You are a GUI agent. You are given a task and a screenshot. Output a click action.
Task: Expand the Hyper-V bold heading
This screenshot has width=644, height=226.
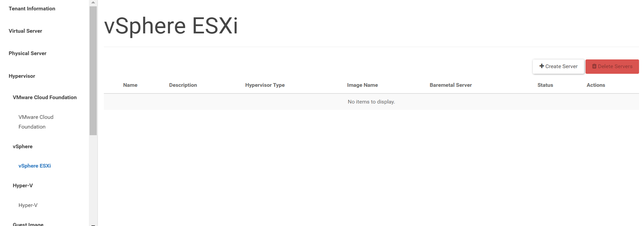pos(23,186)
